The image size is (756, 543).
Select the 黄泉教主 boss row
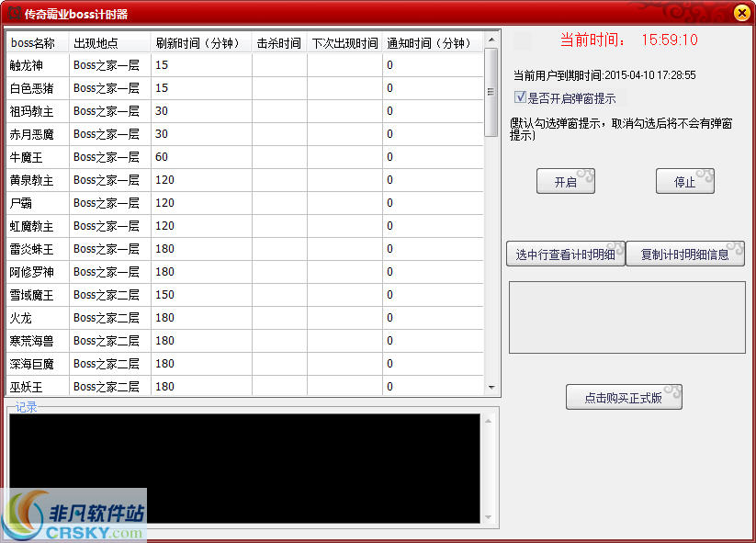coord(245,180)
